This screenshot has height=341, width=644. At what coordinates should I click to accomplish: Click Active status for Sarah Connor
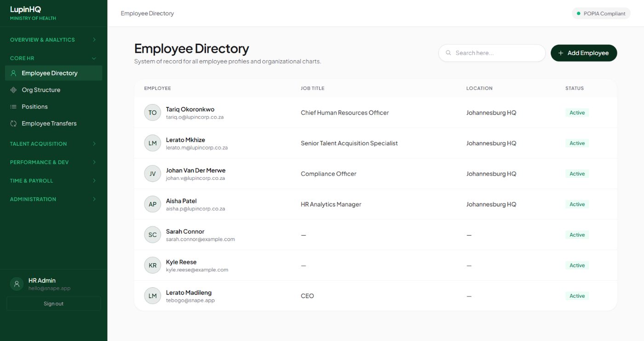pos(577,235)
